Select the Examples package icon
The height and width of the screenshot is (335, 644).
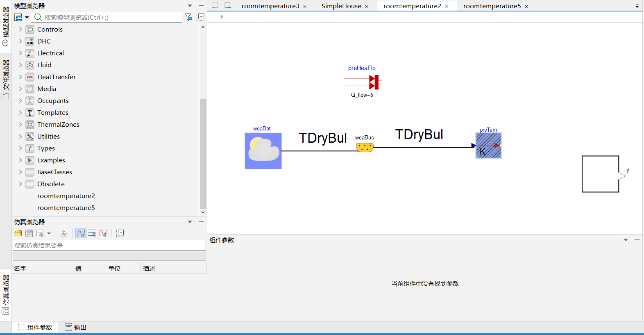pos(30,160)
